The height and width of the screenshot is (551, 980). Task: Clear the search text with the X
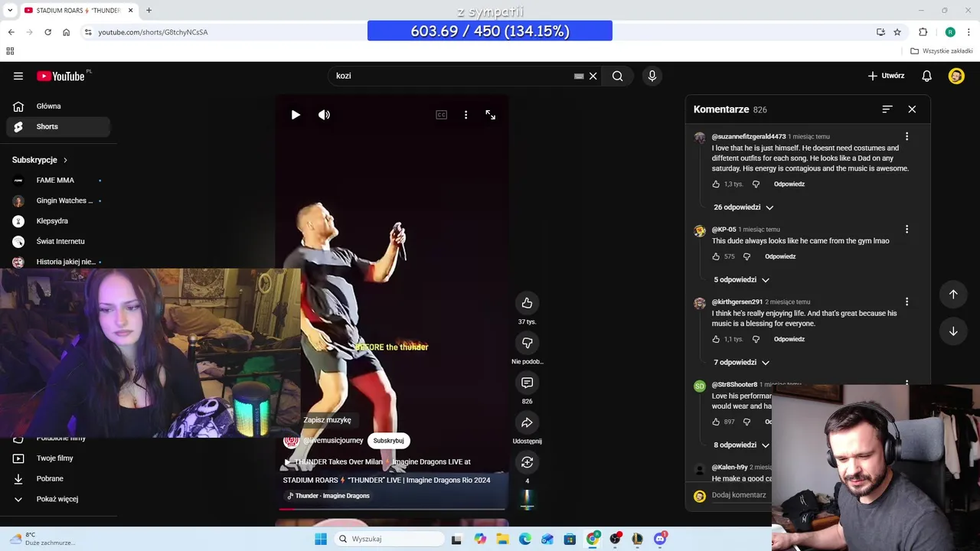[593, 76]
